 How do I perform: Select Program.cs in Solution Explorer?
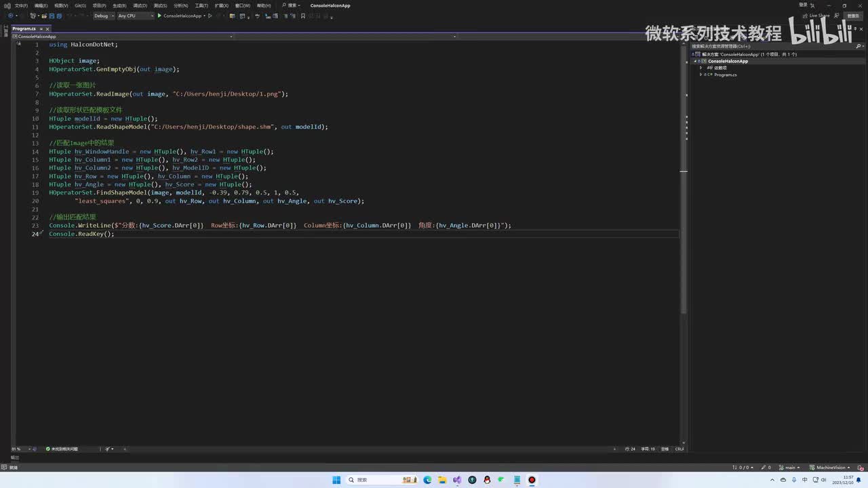[725, 75]
